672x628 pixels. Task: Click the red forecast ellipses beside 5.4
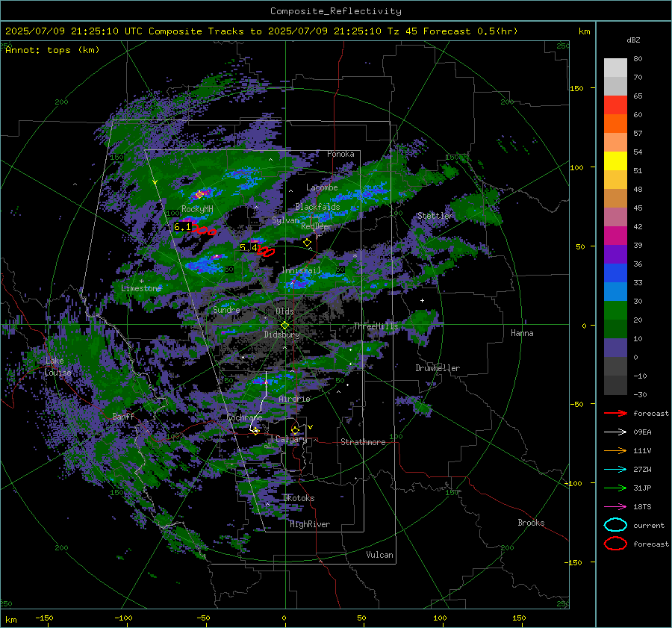coord(266,251)
